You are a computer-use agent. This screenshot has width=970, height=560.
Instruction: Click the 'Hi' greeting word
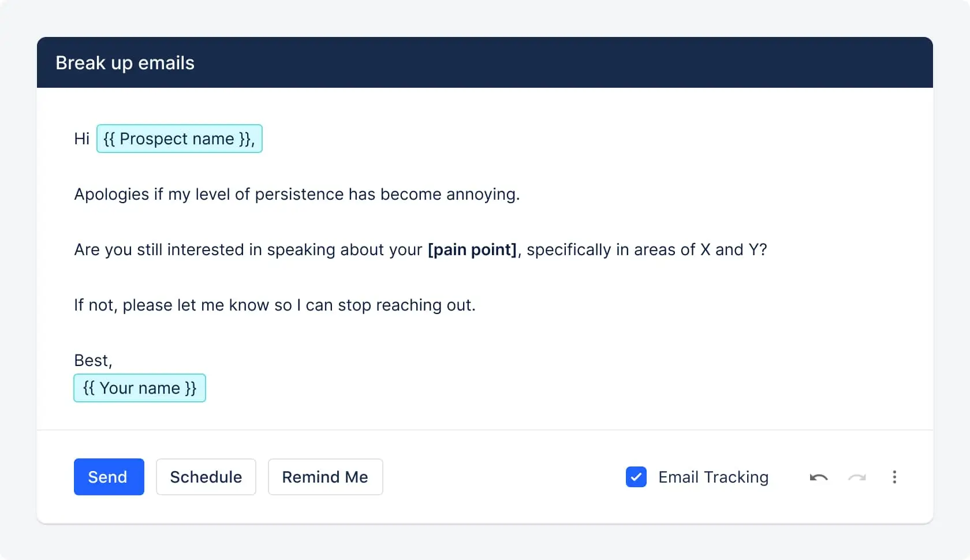click(81, 139)
